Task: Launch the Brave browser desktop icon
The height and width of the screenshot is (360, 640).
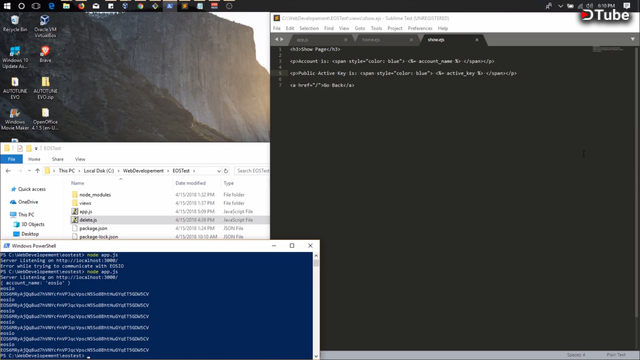Action: point(45,54)
